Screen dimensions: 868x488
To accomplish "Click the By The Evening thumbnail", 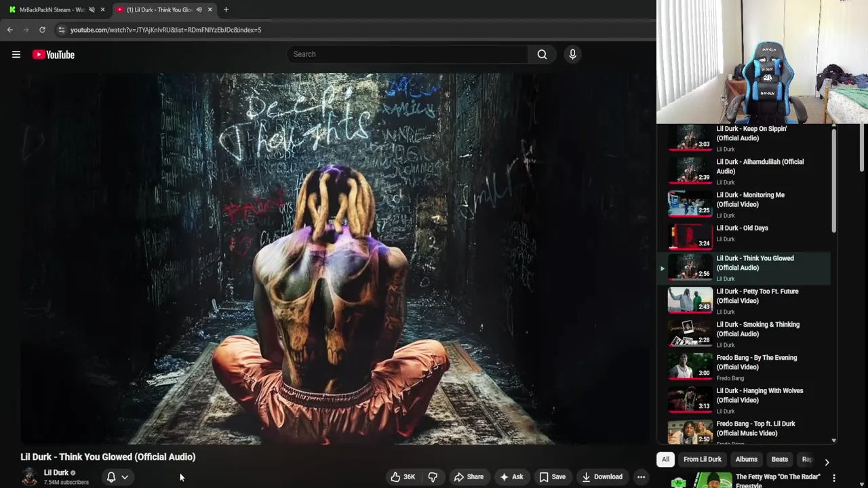I will click(x=690, y=367).
